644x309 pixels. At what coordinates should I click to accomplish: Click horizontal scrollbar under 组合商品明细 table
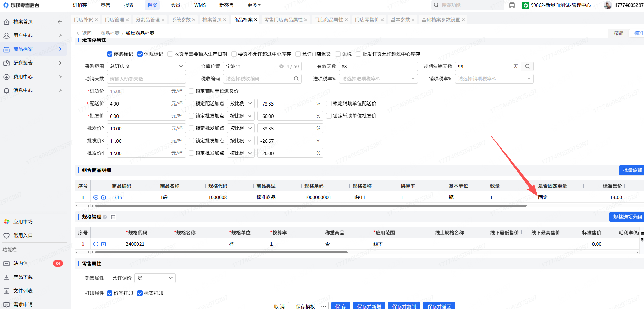pyautogui.click(x=311, y=206)
